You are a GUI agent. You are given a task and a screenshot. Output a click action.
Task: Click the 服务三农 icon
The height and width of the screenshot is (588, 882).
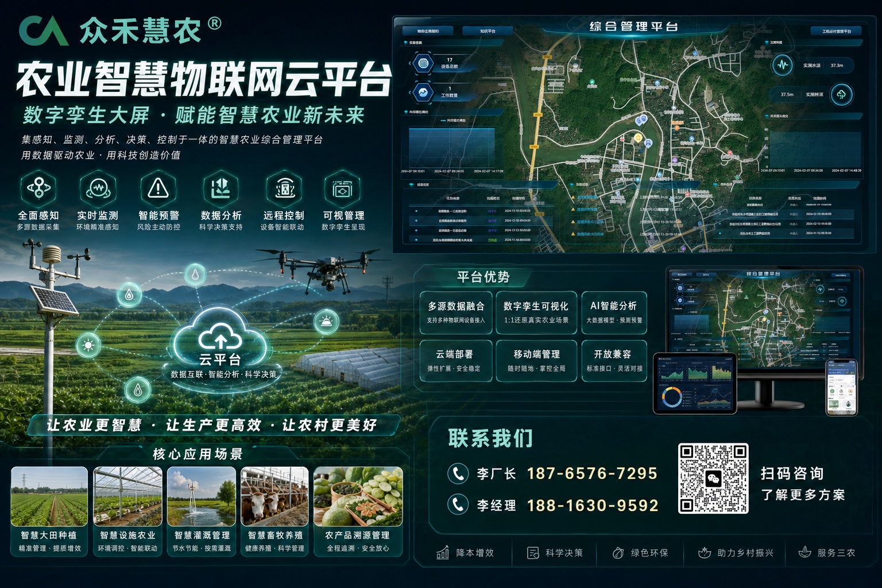[x=804, y=553]
